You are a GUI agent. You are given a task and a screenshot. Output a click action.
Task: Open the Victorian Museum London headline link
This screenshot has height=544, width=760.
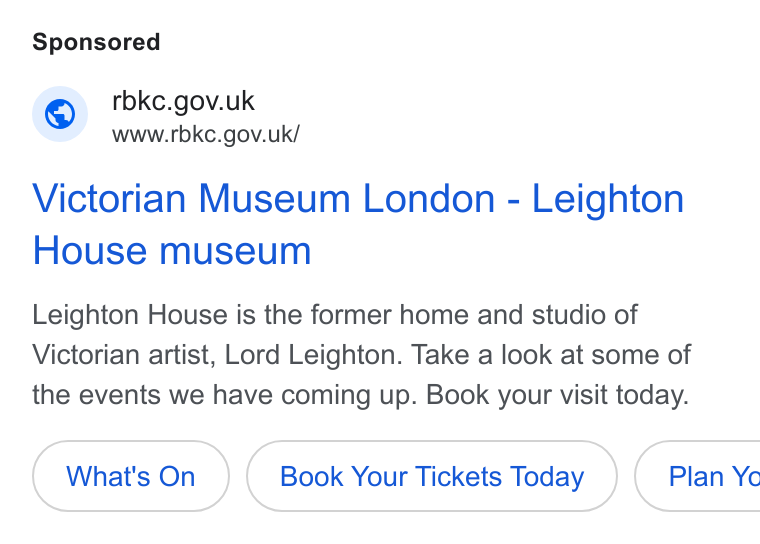coord(358,224)
